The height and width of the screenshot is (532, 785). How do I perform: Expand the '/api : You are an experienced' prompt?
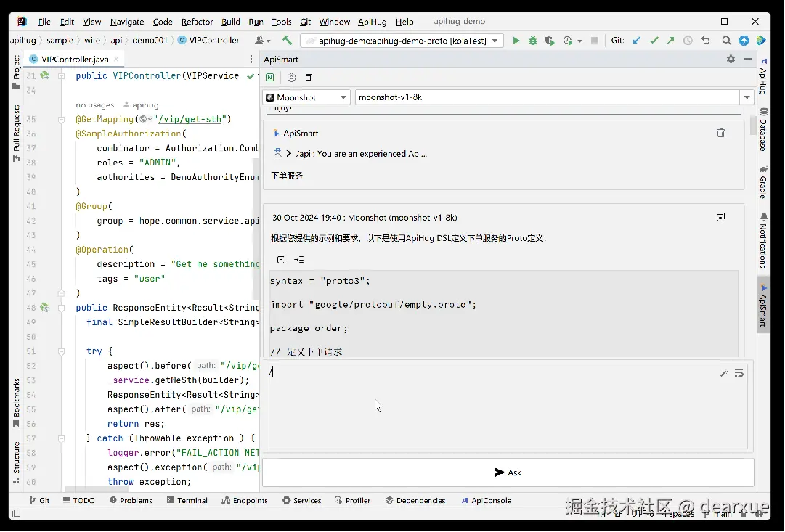pos(289,154)
